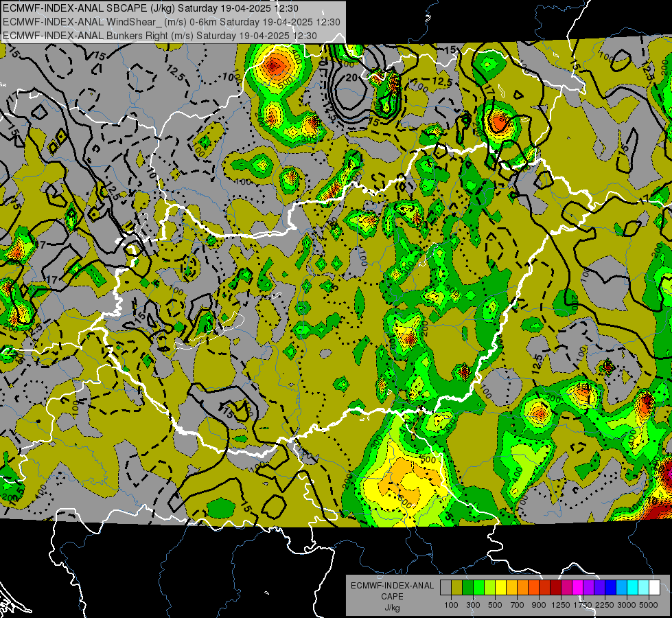Click the 700 value in the legend
Viewport: 672px width, 618px height.
pos(518,605)
